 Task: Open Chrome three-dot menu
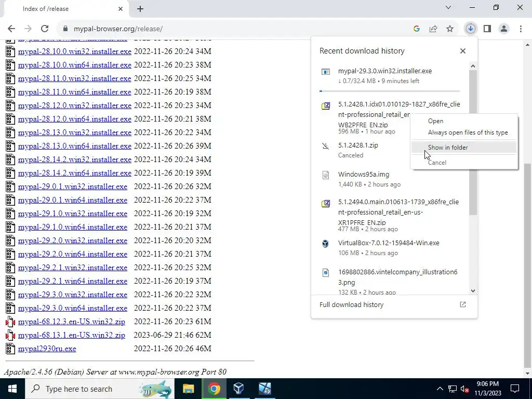[x=521, y=29]
